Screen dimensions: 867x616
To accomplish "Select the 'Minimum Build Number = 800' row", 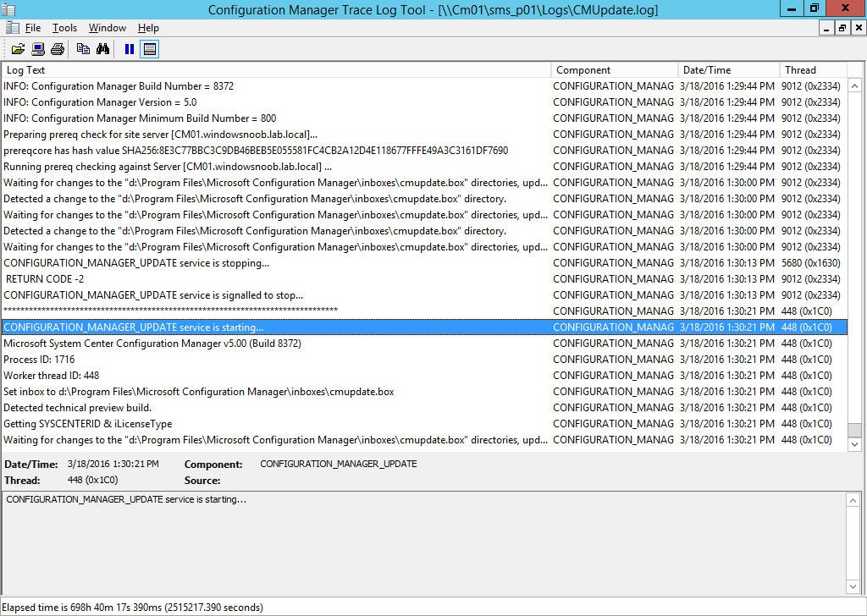I will click(x=424, y=118).
